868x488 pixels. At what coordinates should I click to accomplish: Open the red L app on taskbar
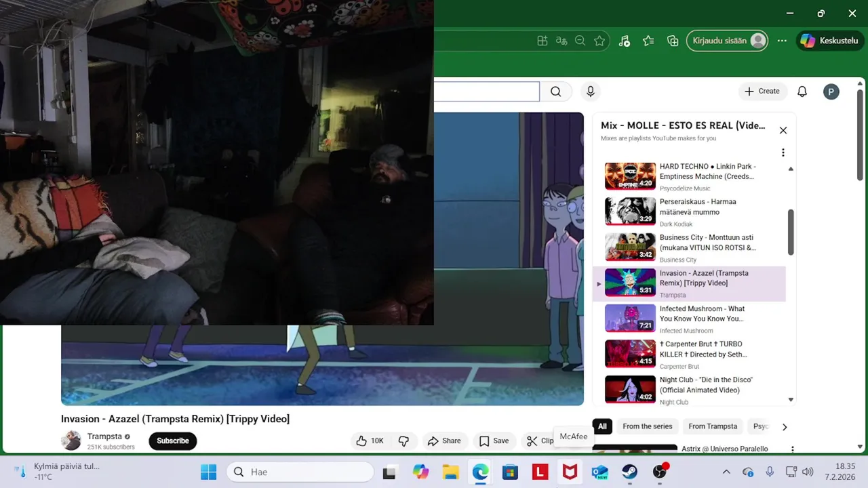click(540, 472)
